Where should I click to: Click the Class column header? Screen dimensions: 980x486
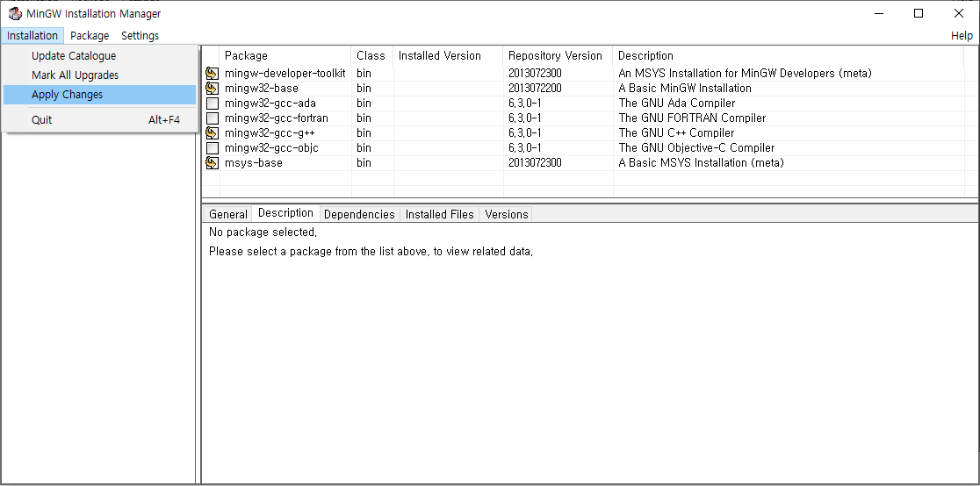pos(372,55)
